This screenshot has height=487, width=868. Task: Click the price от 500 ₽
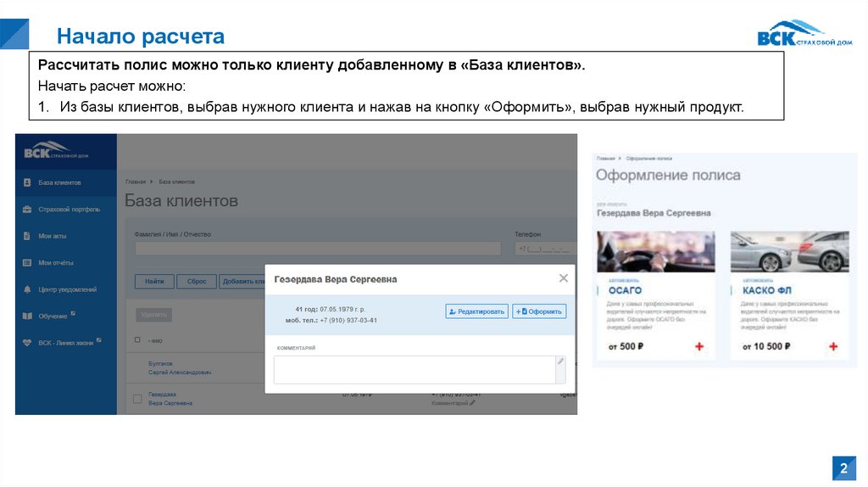coord(626,346)
